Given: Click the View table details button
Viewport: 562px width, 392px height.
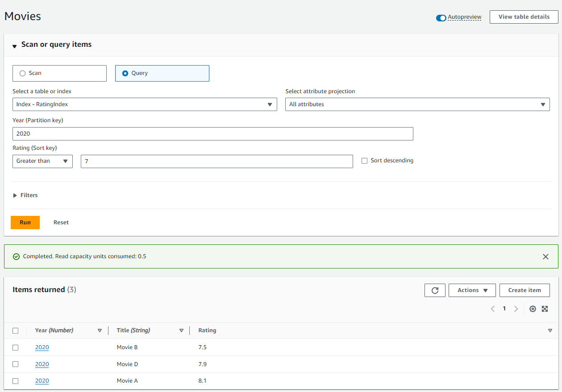Looking at the screenshot, I should click(524, 17).
